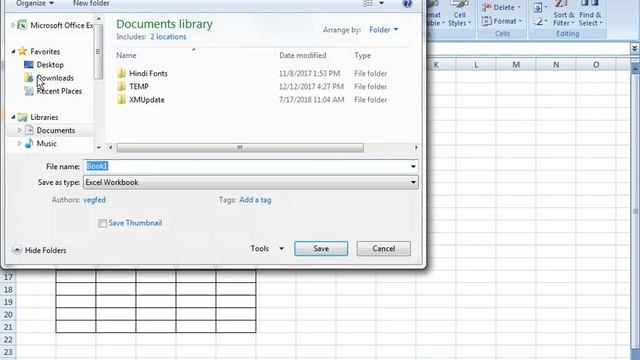Click the navigation pane vertical scrollbar thumb
The image size is (640, 360).
[x=98, y=51]
